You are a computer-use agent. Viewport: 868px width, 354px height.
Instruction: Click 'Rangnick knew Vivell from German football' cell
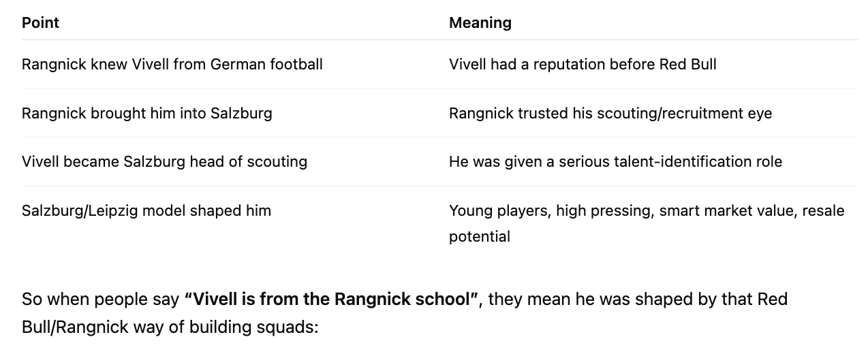click(x=172, y=64)
